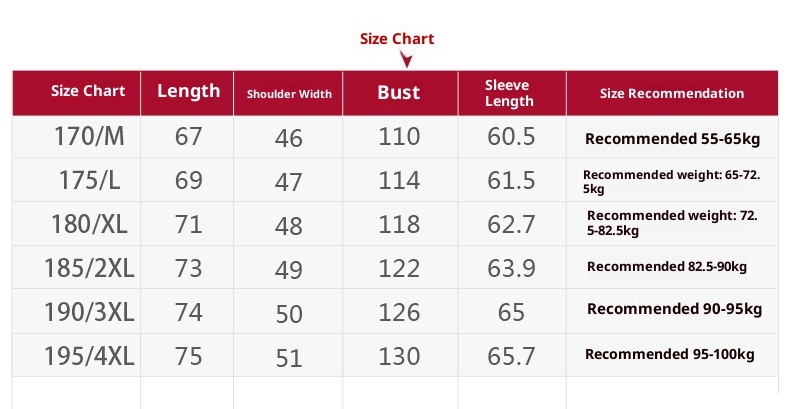Select the Size Recommendation column header
This screenshot has height=409, width=790.
pos(671,93)
